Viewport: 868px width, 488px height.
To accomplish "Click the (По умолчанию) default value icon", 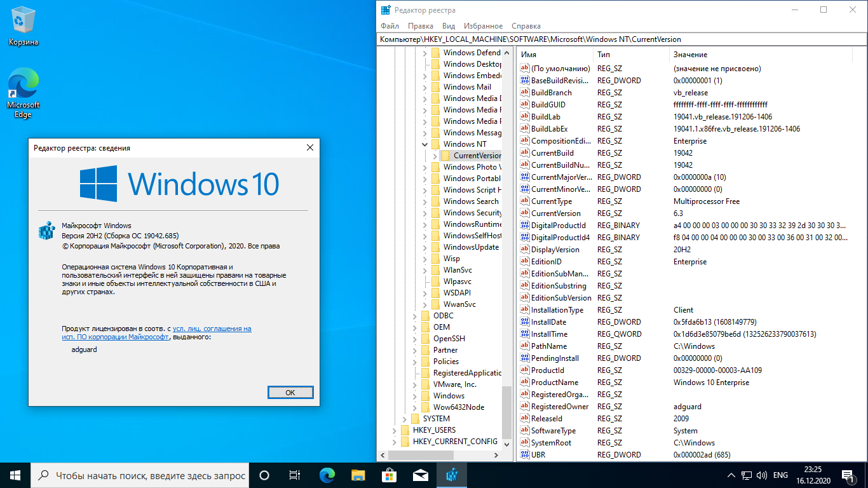I will click(525, 69).
